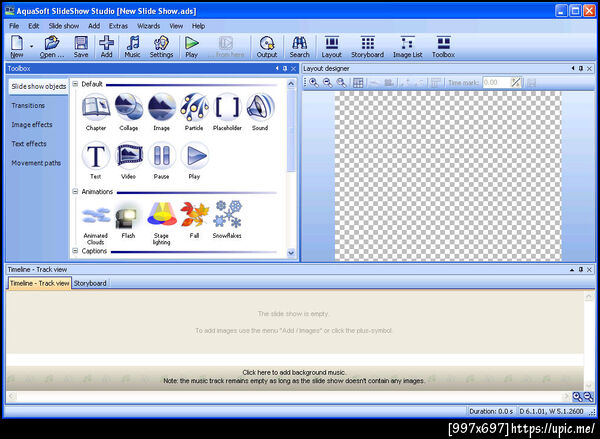Click zoom-to-fit magnifier in Layout designer
This screenshot has height=439, width=600.
(341, 82)
